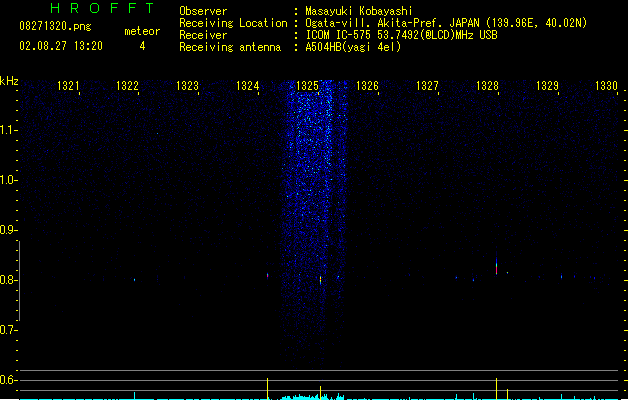
Task: Click the 1324 time axis label
Action: pyautogui.click(x=248, y=85)
